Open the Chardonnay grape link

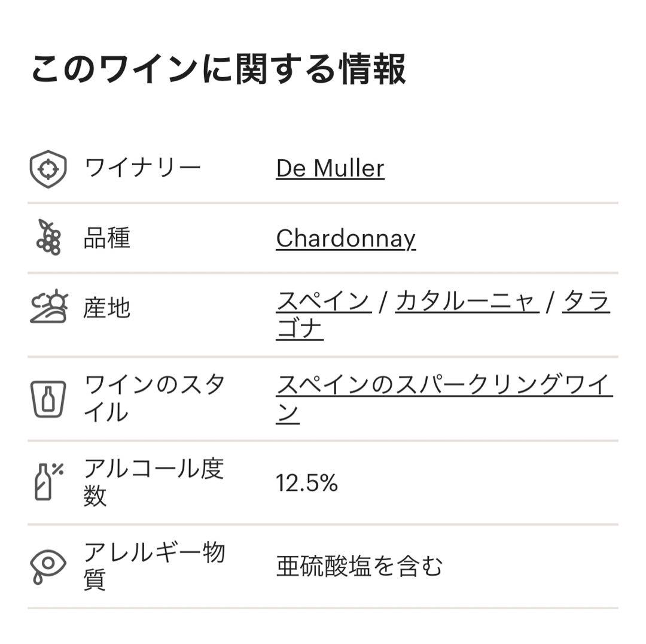(x=346, y=238)
